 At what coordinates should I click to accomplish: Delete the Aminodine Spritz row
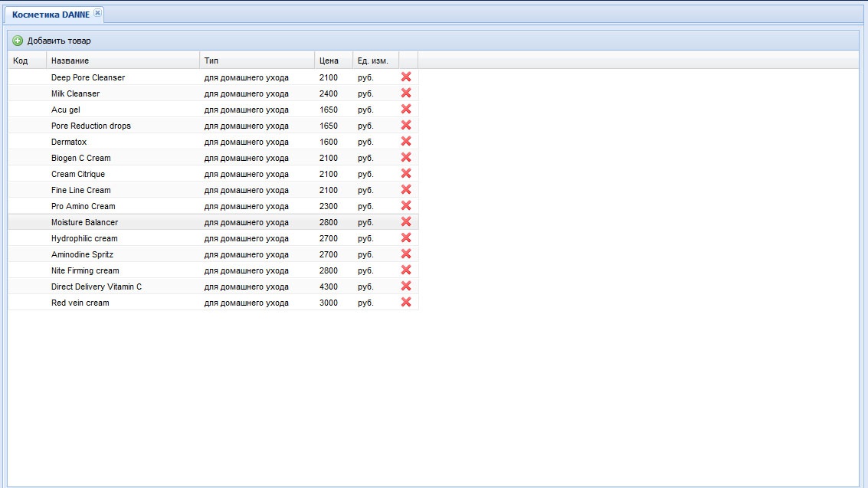point(406,254)
